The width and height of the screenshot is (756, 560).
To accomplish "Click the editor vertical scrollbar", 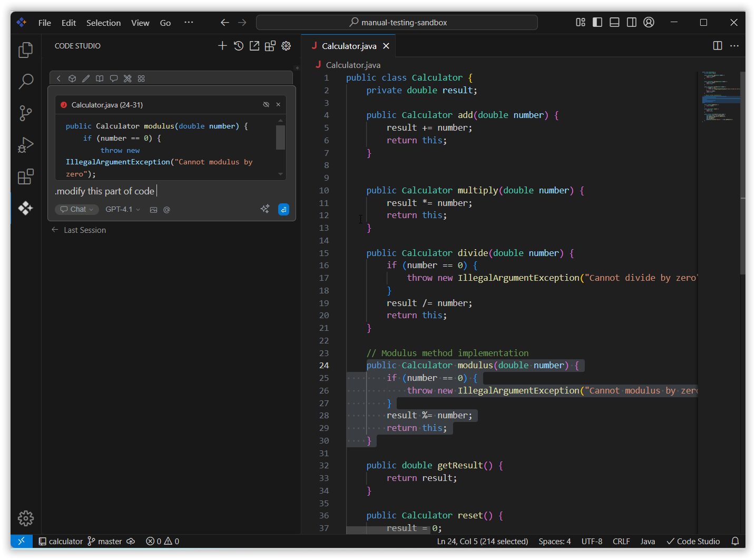I will click(x=742, y=174).
